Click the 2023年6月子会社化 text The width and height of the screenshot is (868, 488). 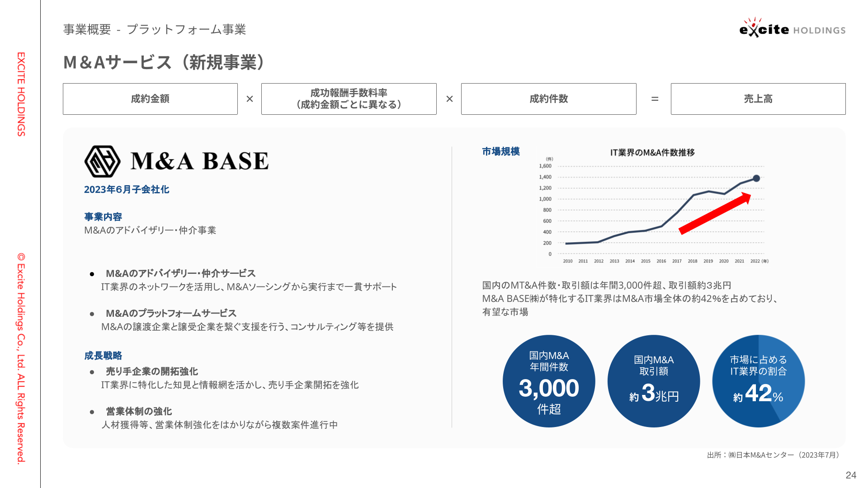pos(127,189)
